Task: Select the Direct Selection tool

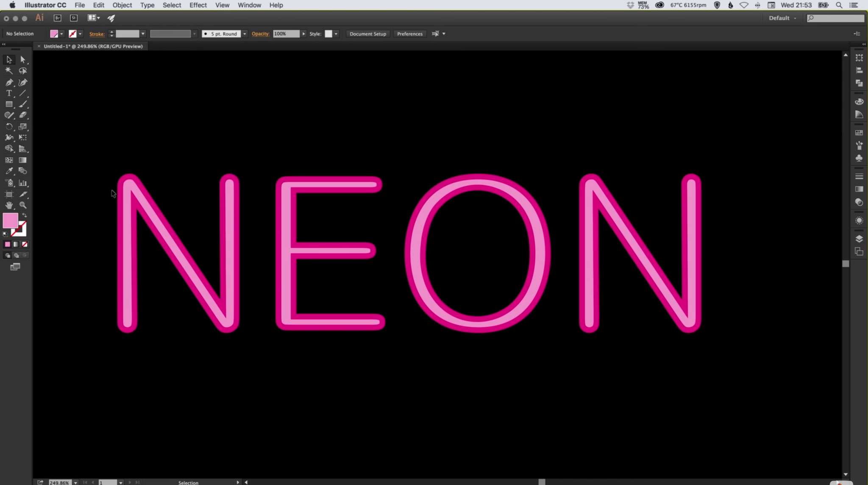Action: [x=23, y=59]
